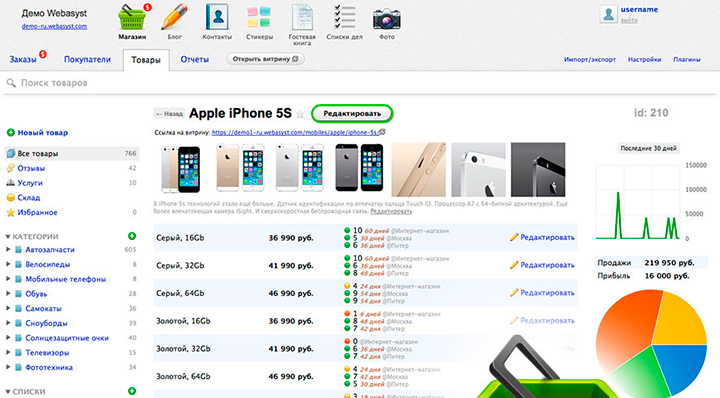The width and height of the screenshot is (720, 398).
Task: Switch to the Заказы tab
Action: click(23, 59)
